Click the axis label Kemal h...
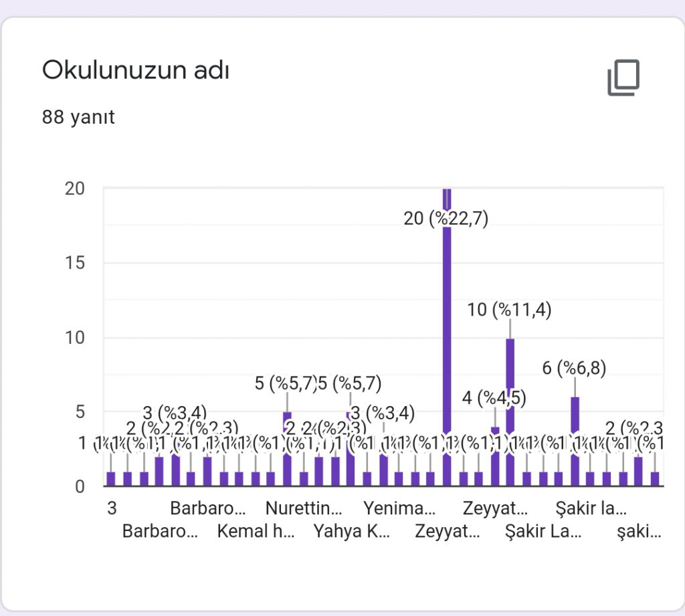 click(x=256, y=531)
